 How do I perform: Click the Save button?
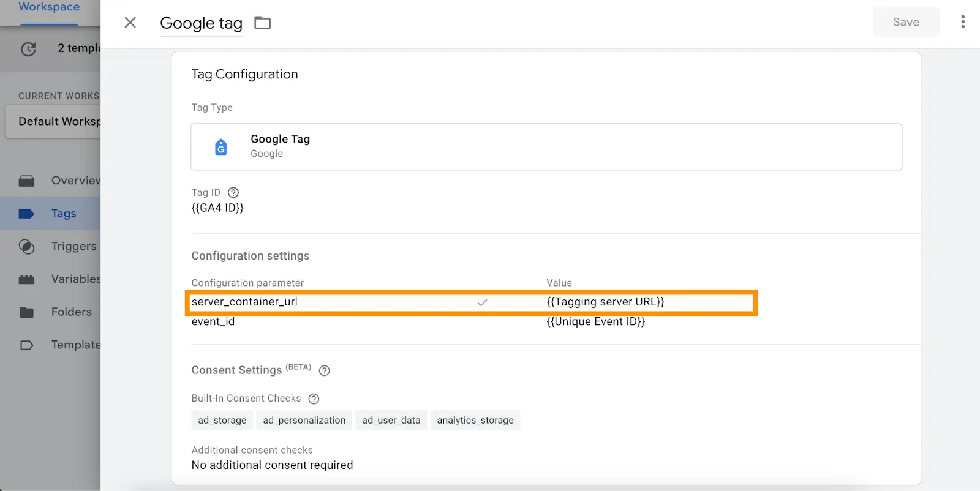pos(906,22)
